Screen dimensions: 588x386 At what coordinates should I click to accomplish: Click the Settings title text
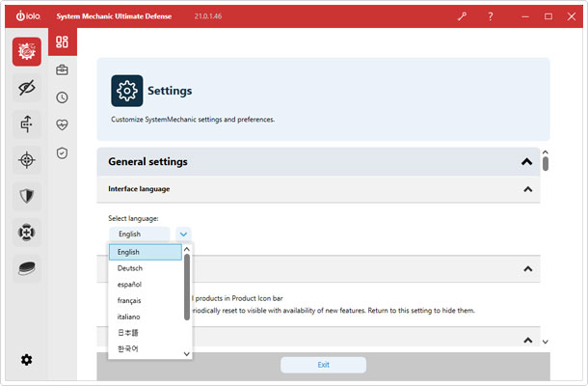coord(170,91)
